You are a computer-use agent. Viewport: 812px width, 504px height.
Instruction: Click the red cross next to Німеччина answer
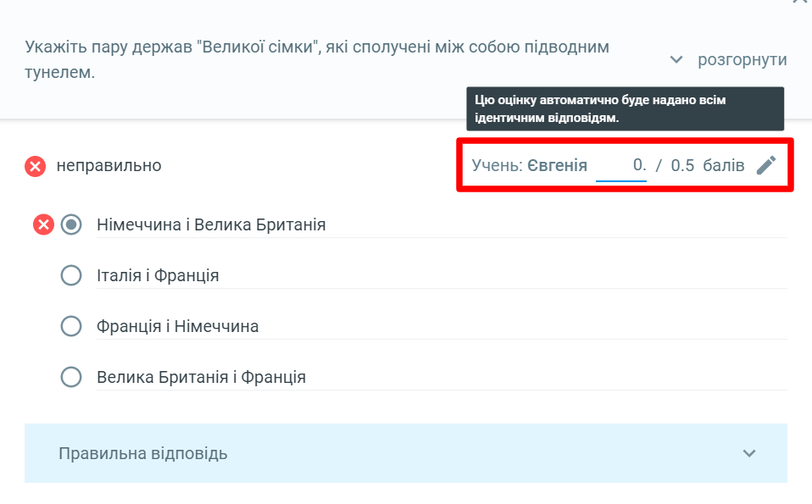click(x=43, y=224)
